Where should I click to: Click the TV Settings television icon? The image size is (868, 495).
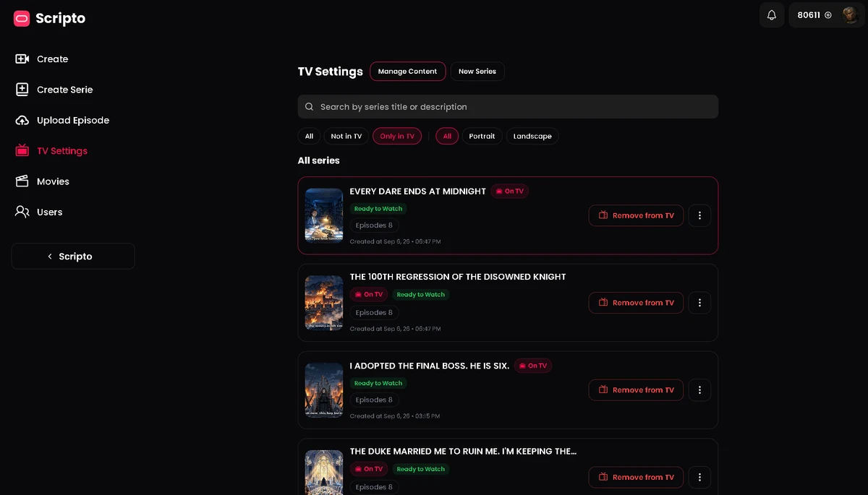coord(22,150)
